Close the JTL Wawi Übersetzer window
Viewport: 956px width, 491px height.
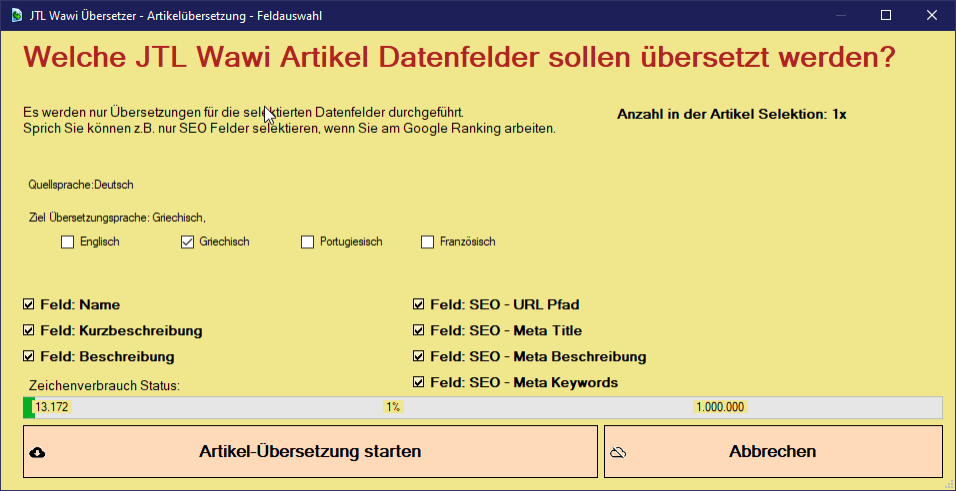pos(932,15)
